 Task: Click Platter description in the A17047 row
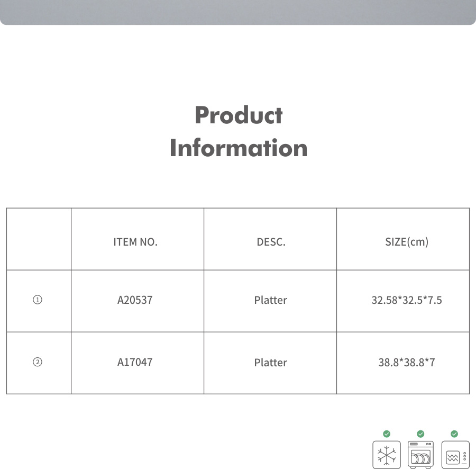tap(270, 363)
